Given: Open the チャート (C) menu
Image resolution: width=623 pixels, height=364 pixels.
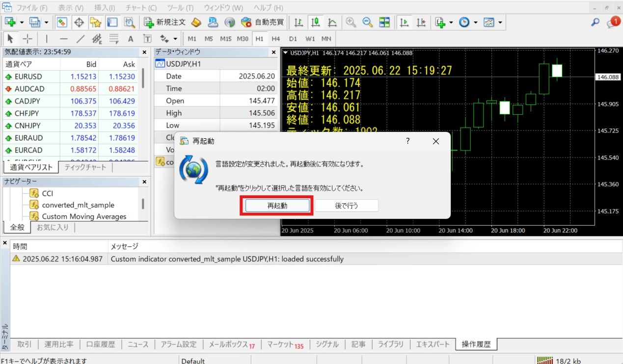Looking at the screenshot, I should point(141,8).
